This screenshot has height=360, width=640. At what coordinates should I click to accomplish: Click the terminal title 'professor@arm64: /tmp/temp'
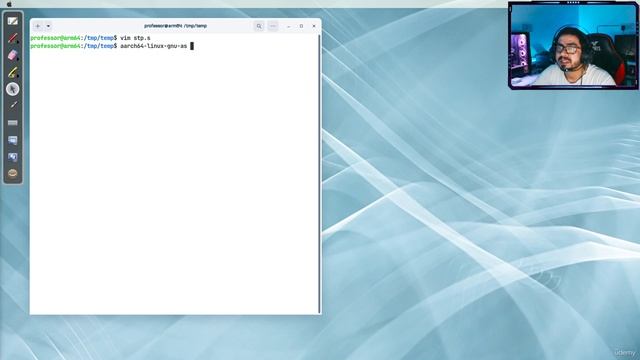point(176,26)
